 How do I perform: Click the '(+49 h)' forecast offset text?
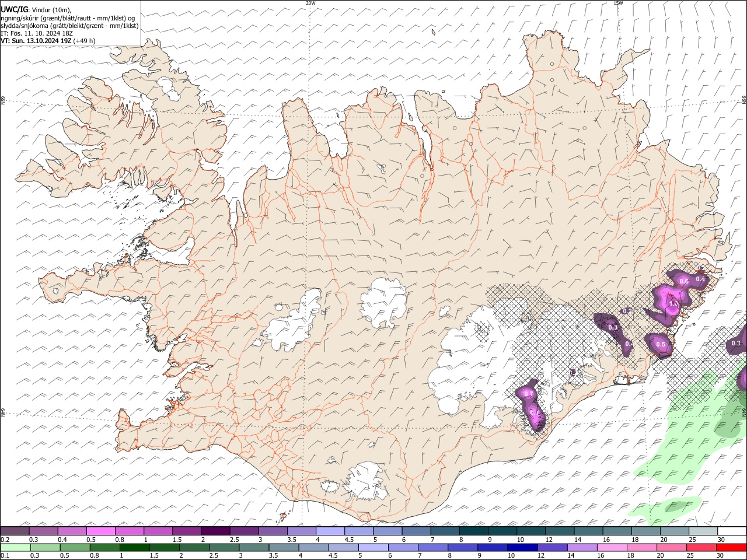(85, 41)
